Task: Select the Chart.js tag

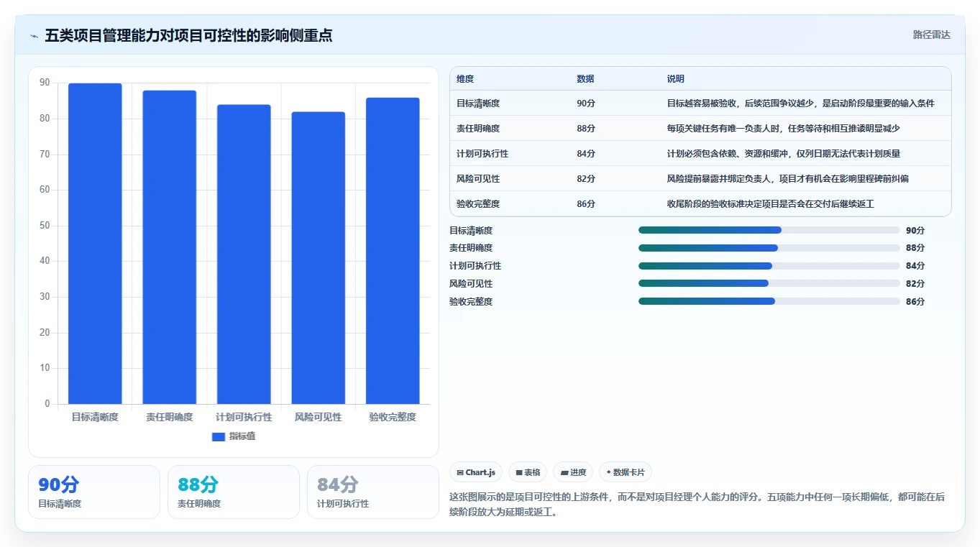Action: [x=476, y=472]
